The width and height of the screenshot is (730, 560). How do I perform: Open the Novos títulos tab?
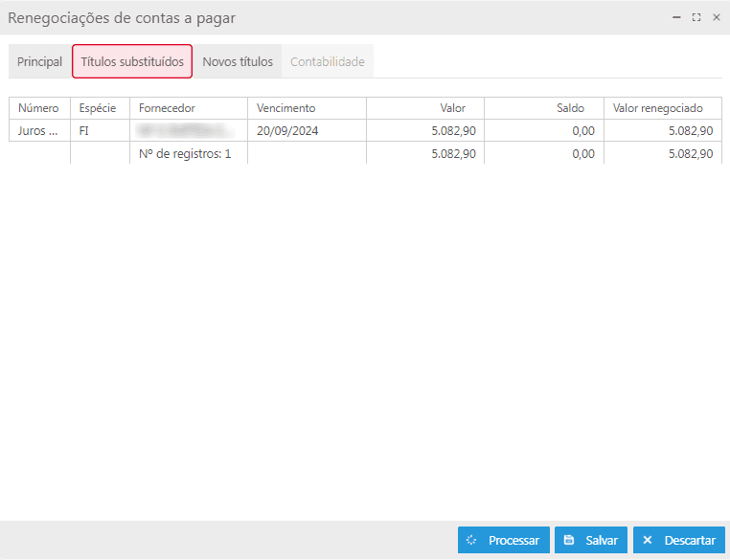coord(238,61)
